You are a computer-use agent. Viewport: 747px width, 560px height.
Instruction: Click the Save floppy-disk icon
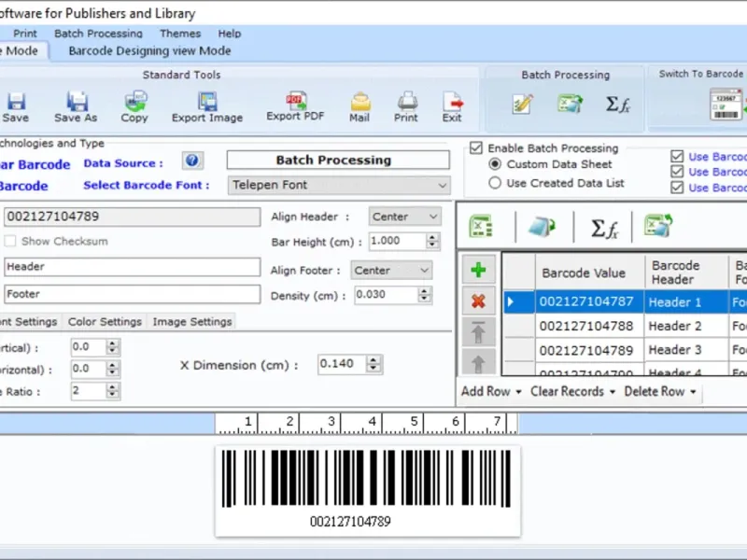(16, 101)
